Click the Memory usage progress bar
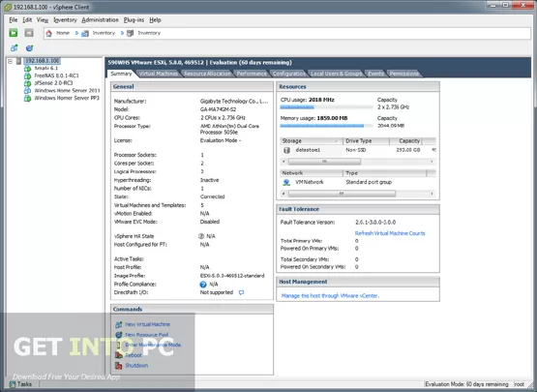This screenshot has height=392, width=537. coord(326,126)
